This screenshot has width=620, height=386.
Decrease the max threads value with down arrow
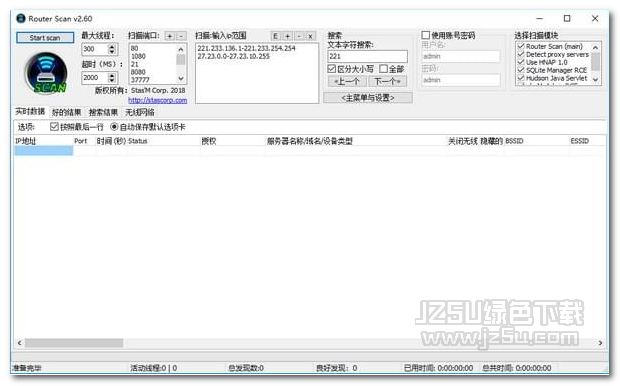point(112,52)
